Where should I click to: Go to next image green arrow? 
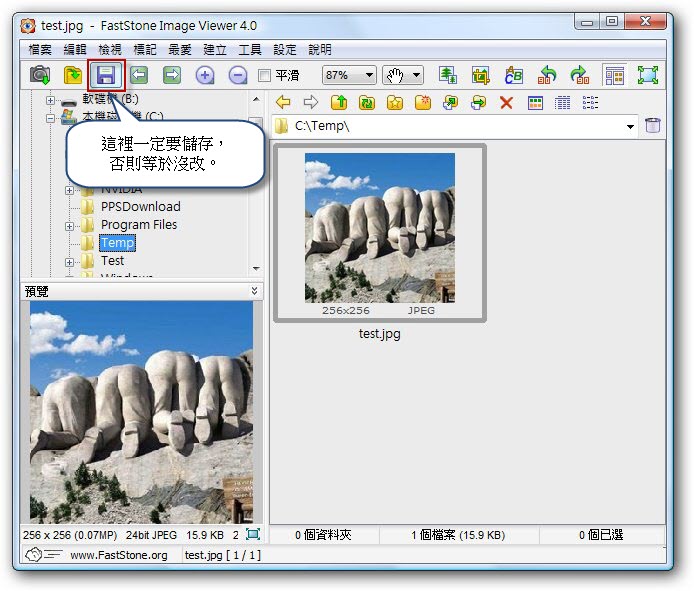pyautogui.click(x=172, y=75)
